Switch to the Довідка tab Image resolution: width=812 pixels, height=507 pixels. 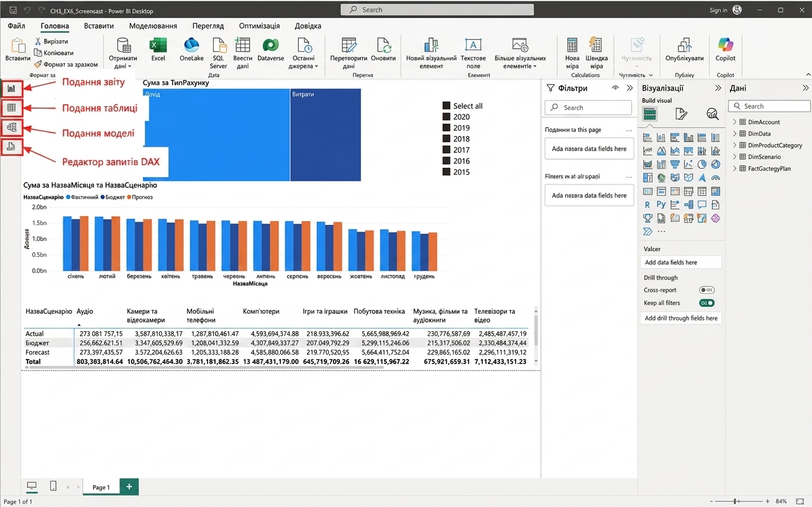[x=308, y=26]
